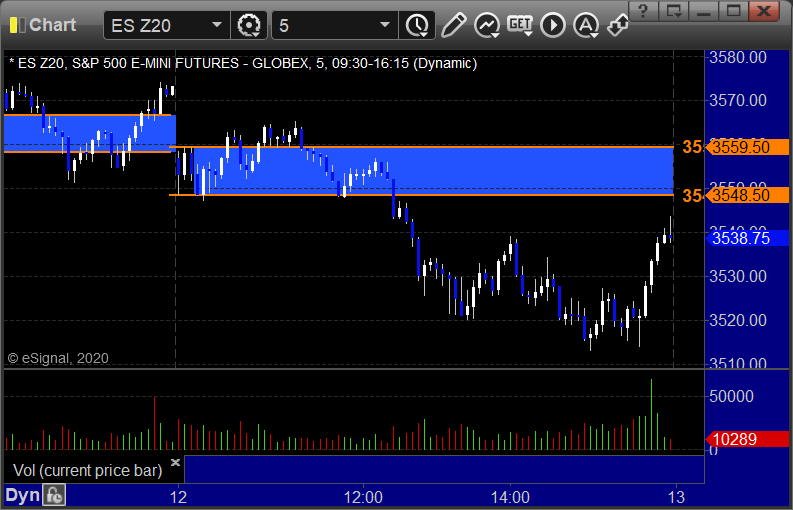The height and width of the screenshot is (510, 793).
Task: Select the pencil drawing tools icon
Action: click(454, 25)
